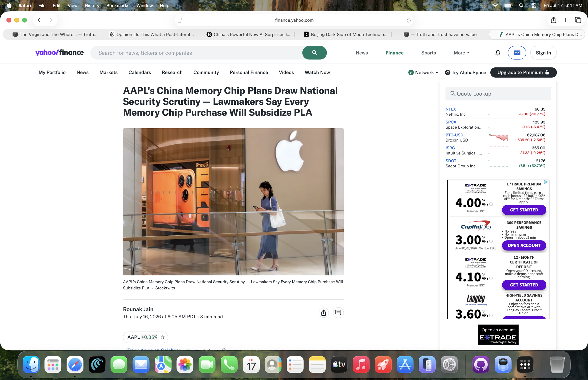Open the SDOT ticker link
The image size is (588, 380).
click(451, 161)
